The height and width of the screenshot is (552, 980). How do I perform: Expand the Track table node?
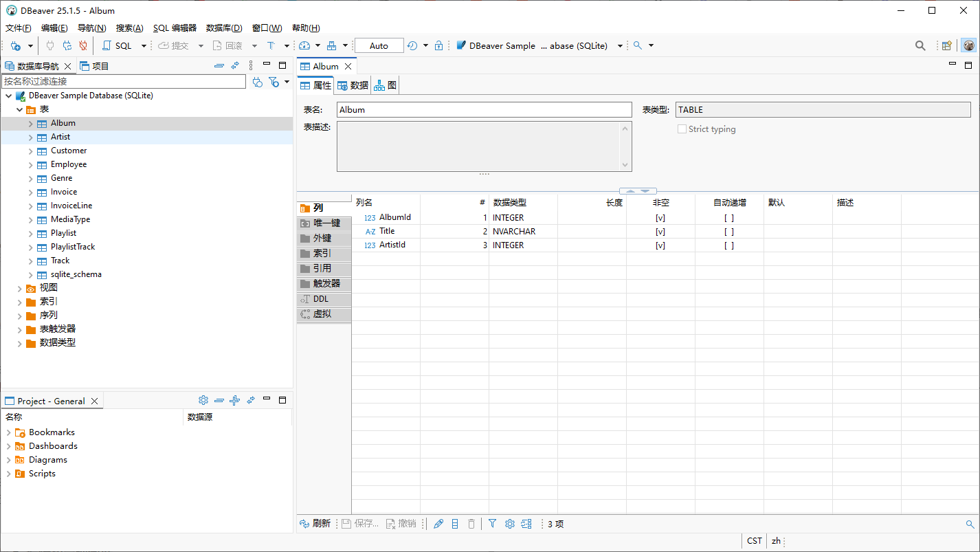pos(31,261)
